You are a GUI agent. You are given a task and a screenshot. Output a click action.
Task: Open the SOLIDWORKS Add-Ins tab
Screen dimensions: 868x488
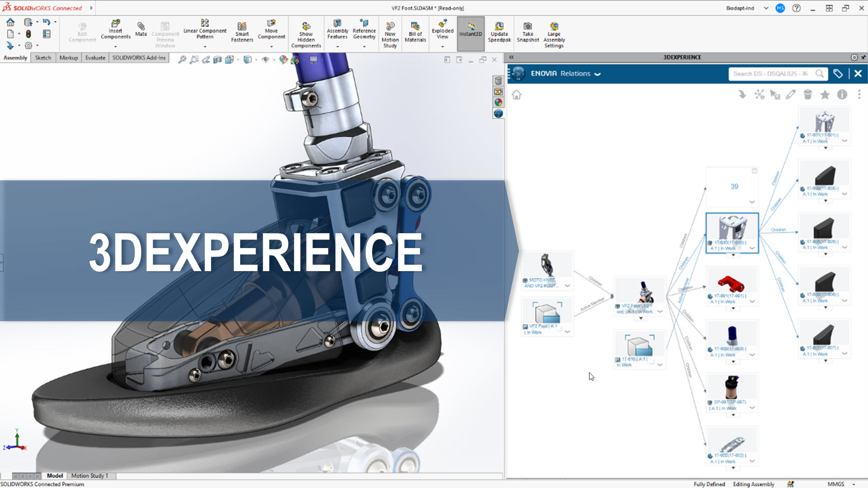(139, 57)
